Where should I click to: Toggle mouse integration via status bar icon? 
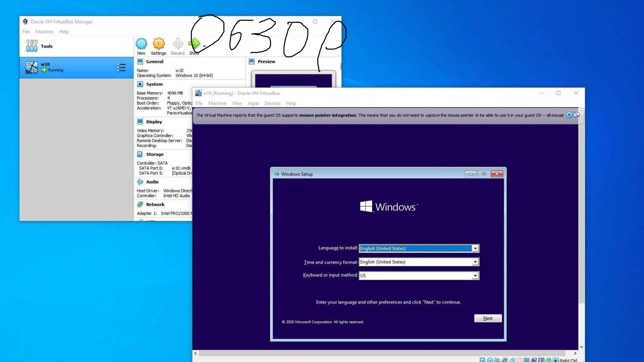point(549,360)
